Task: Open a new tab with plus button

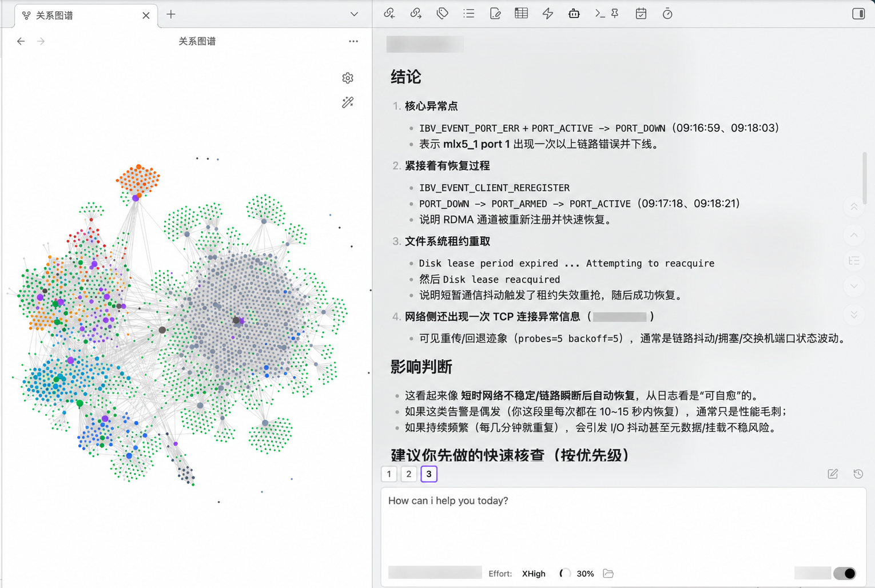Action: pyautogui.click(x=171, y=14)
